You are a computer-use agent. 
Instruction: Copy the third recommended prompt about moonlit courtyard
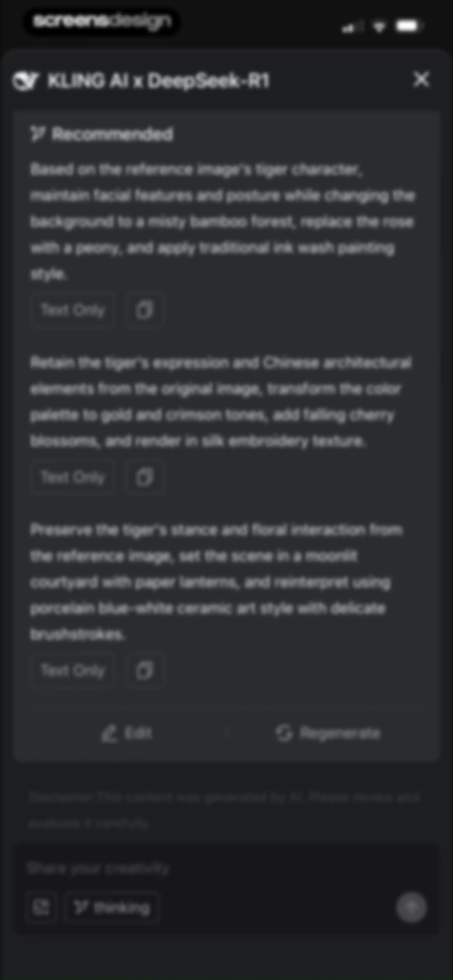click(144, 670)
